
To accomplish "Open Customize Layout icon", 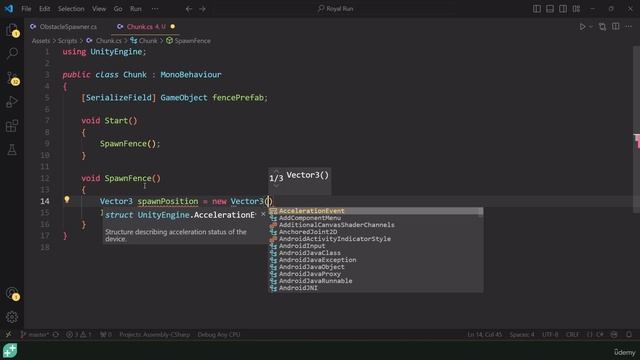I will coord(576,9).
